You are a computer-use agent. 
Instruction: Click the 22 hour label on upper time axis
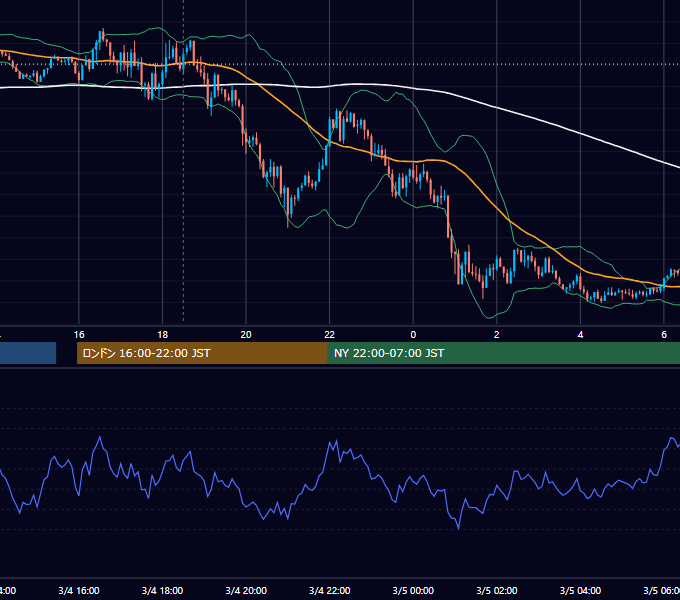pyautogui.click(x=330, y=335)
